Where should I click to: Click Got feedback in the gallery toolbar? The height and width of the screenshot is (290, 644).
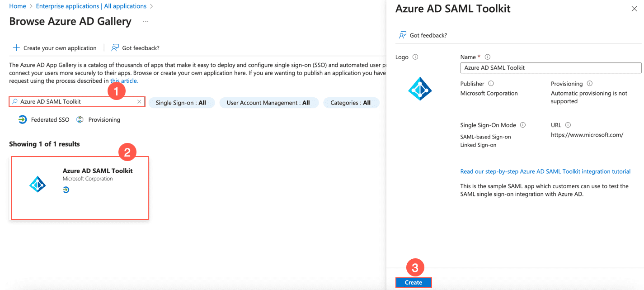(x=136, y=48)
